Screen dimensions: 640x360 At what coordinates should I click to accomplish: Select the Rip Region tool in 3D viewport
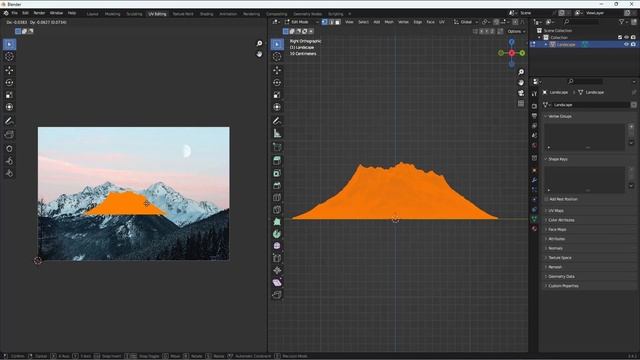(x=277, y=295)
